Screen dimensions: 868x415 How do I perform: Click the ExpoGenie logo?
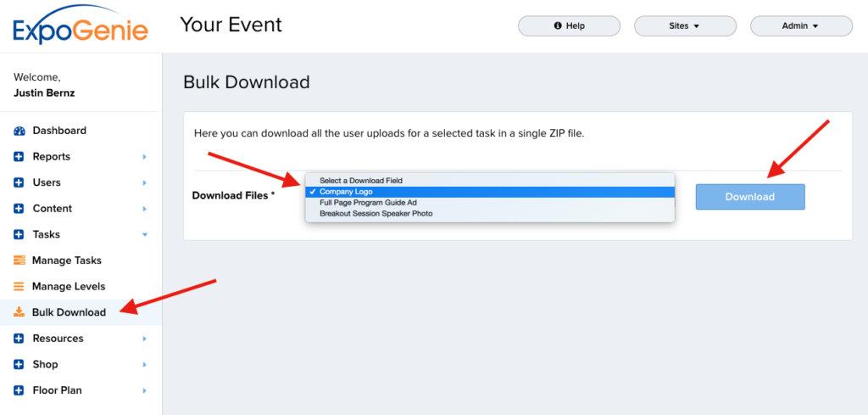(81, 25)
